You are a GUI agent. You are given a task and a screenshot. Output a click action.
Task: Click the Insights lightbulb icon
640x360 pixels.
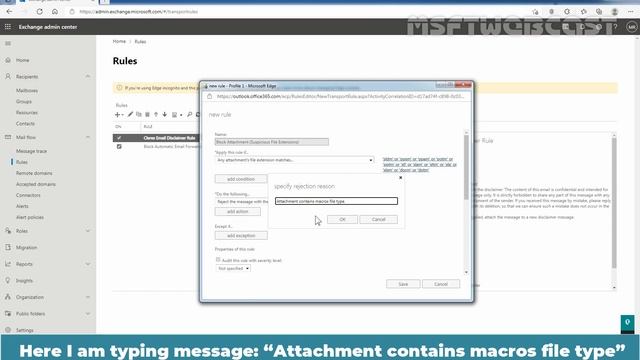pos(8,280)
